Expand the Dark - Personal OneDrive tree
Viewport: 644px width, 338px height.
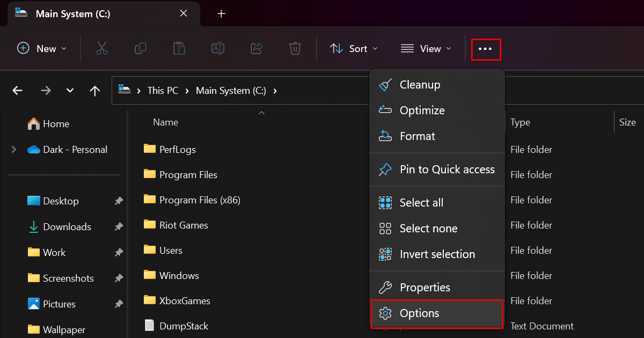point(14,150)
